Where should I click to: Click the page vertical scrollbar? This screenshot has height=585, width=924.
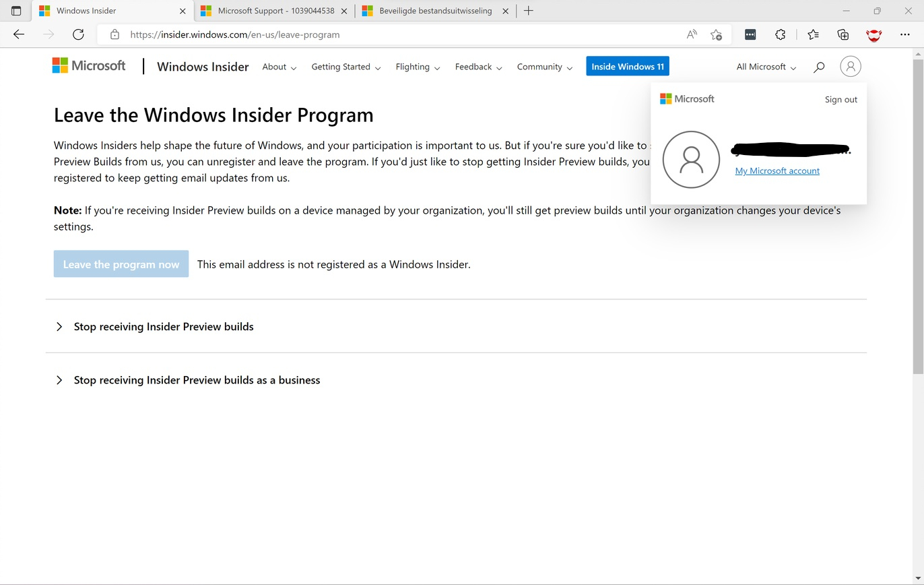[x=918, y=216]
